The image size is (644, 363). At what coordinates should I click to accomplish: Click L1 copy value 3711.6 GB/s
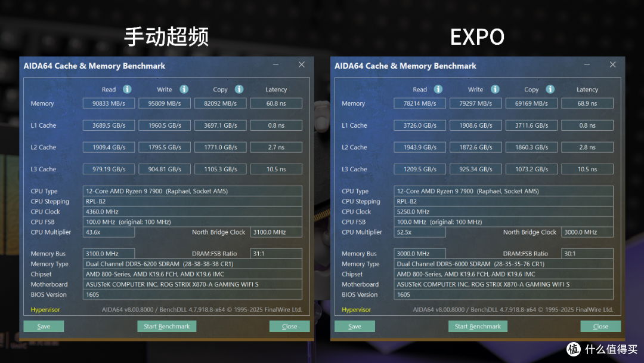click(x=531, y=125)
